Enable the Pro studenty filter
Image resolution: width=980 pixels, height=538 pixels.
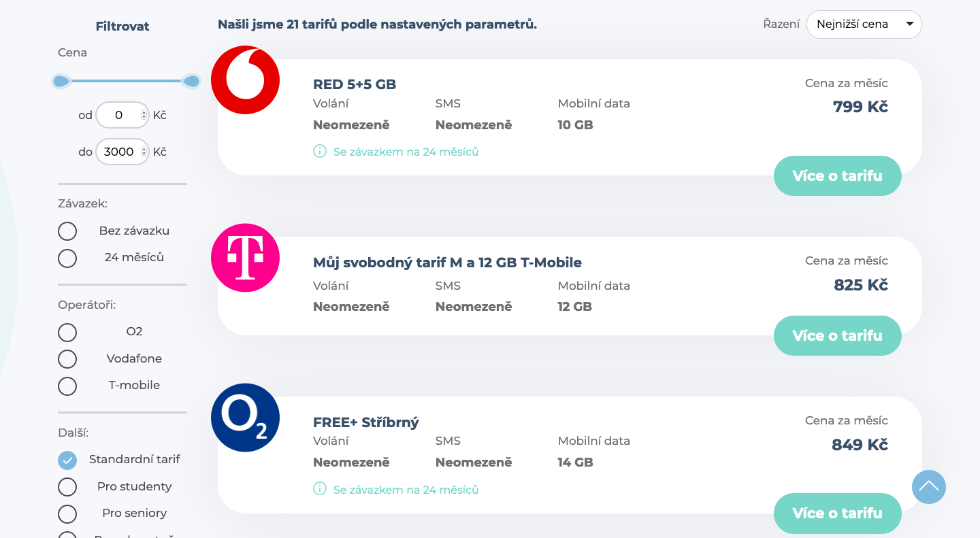[67, 487]
